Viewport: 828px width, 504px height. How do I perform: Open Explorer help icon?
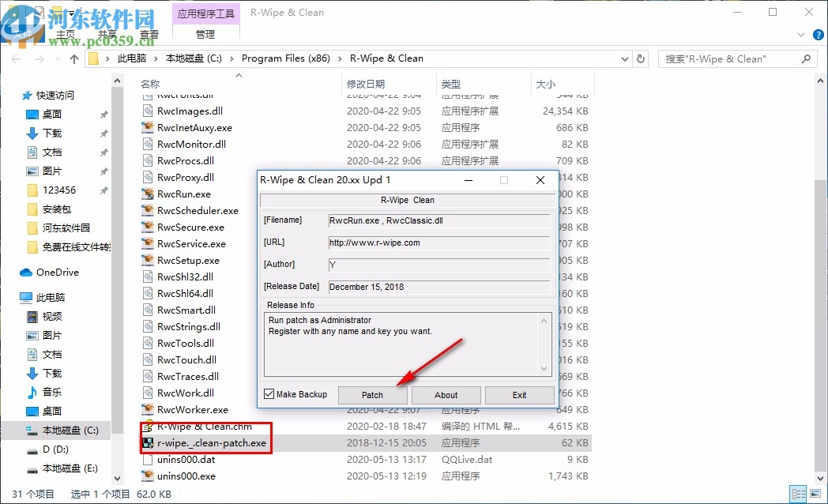818,35
